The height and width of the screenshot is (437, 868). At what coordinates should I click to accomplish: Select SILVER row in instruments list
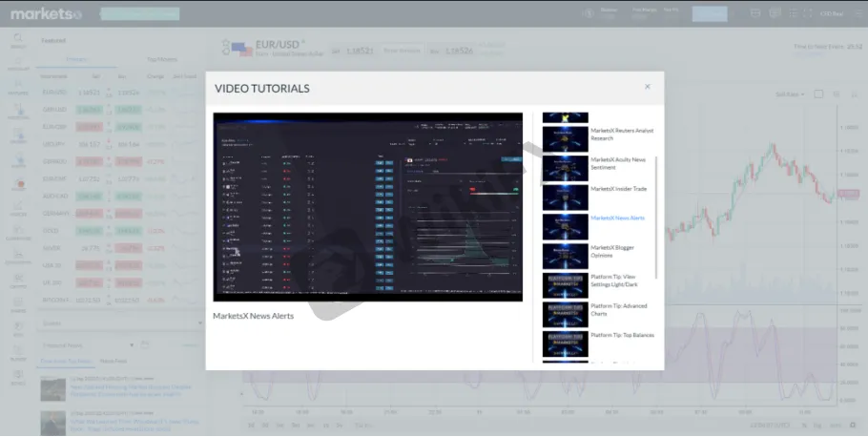tap(119, 248)
